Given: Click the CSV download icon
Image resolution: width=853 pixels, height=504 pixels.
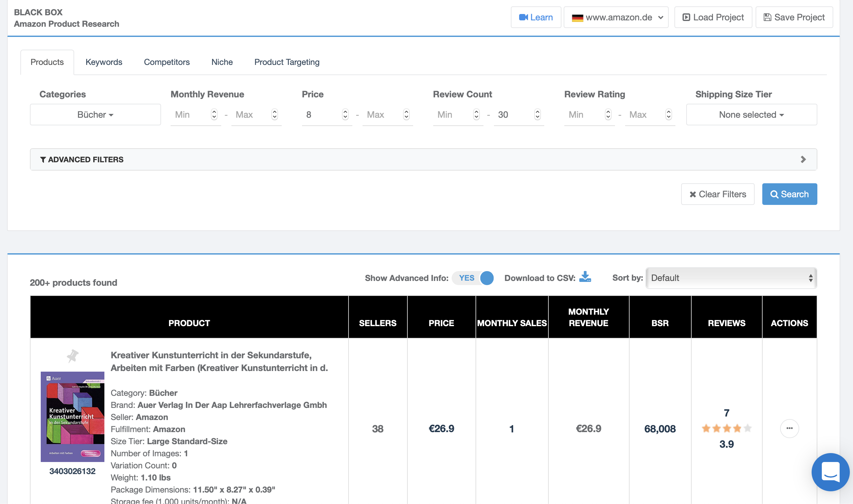Looking at the screenshot, I should pos(585,277).
